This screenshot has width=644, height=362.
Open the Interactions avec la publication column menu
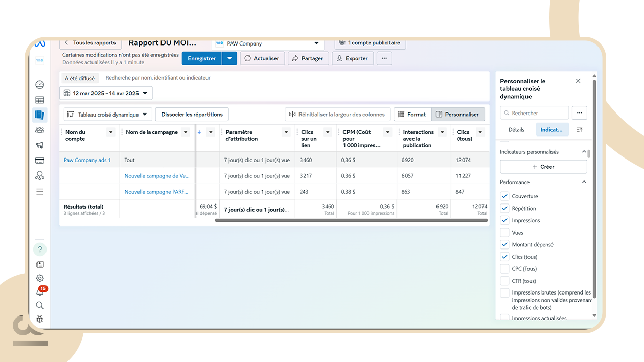pyautogui.click(x=443, y=132)
